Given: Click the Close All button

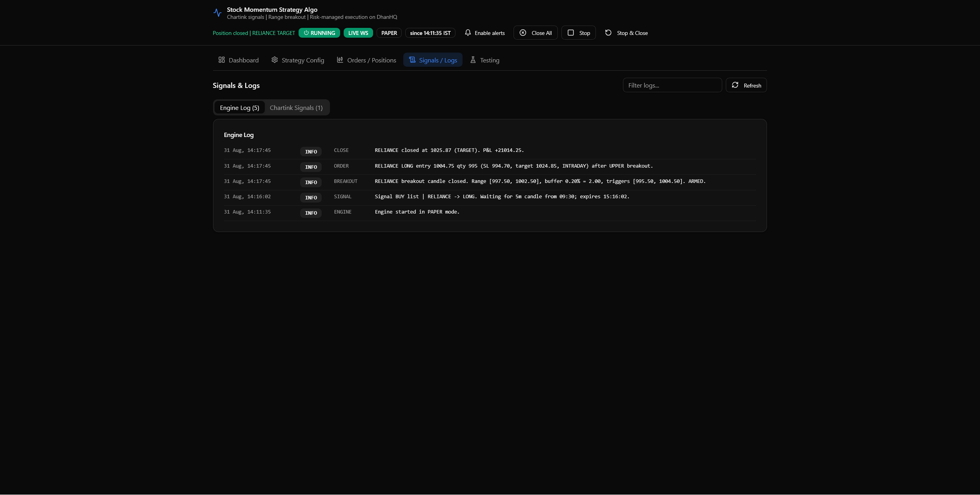Looking at the screenshot, I should (536, 33).
